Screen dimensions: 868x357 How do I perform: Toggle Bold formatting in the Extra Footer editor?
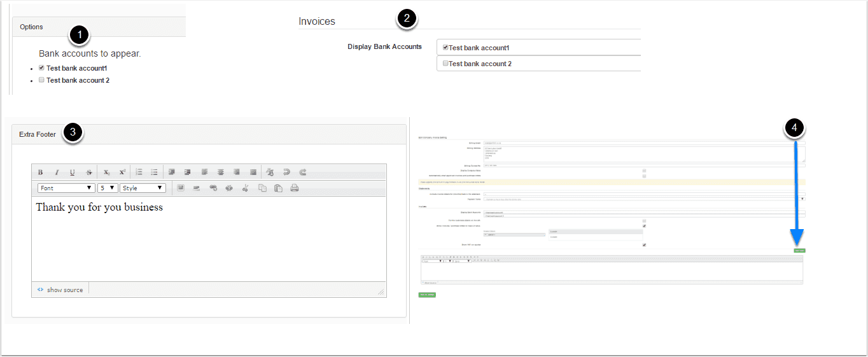coord(40,172)
